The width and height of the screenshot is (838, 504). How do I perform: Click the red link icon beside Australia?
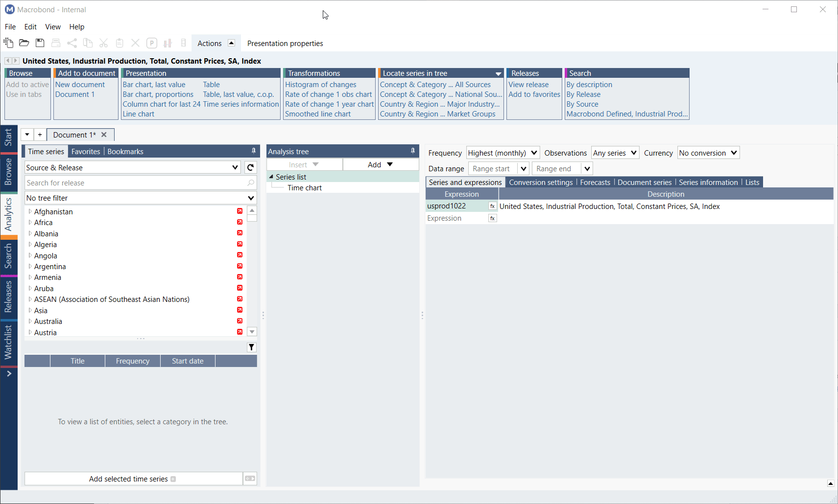tap(240, 321)
